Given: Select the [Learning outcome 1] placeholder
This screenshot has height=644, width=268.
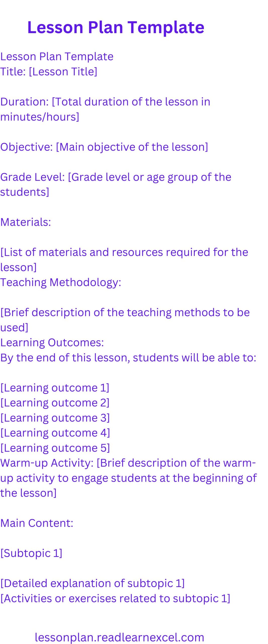Looking at the screenshot, I should [55, 388].
